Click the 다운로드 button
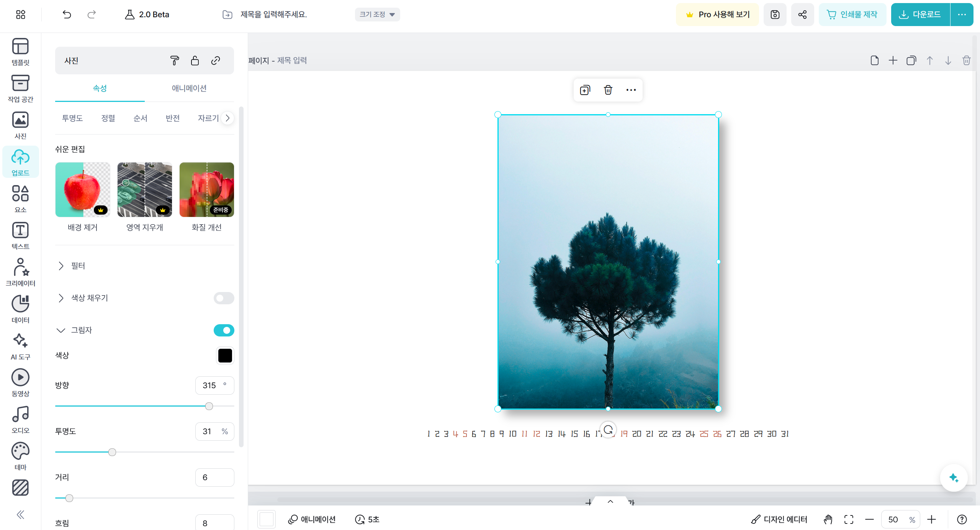Screen dimensions: 980x530 920,15
